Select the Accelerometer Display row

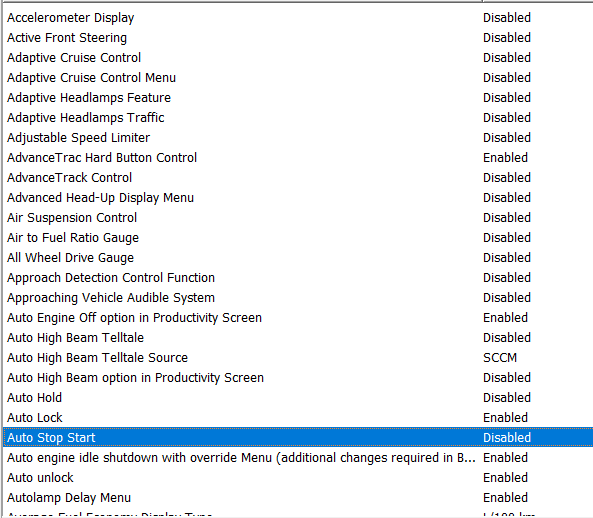point(298,18)
